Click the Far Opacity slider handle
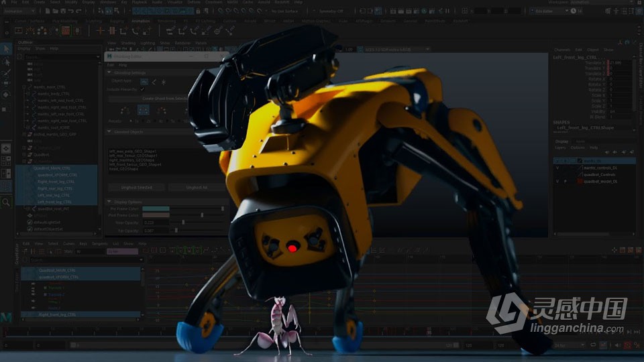 point(176,231)
